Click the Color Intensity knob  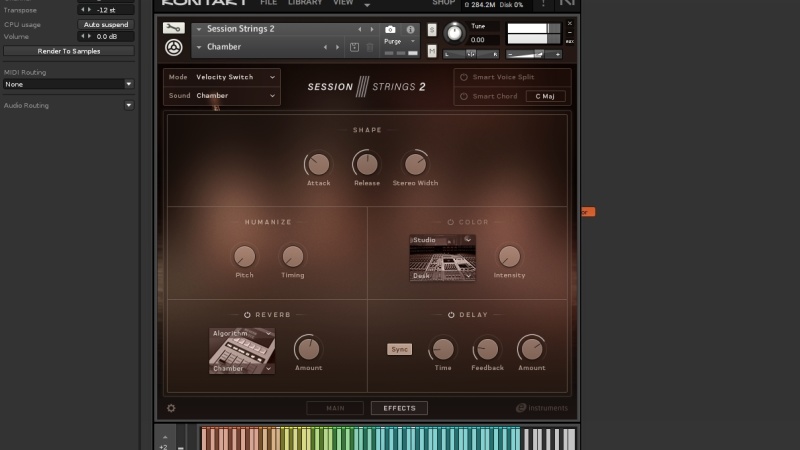click(x=509, y=257)
